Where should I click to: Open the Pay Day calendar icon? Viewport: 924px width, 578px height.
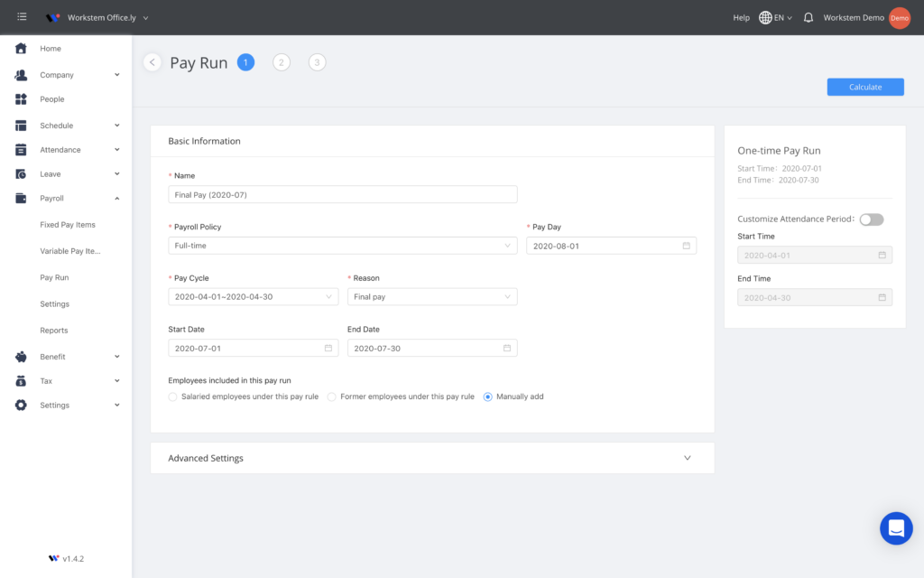[x=686, y=246]
